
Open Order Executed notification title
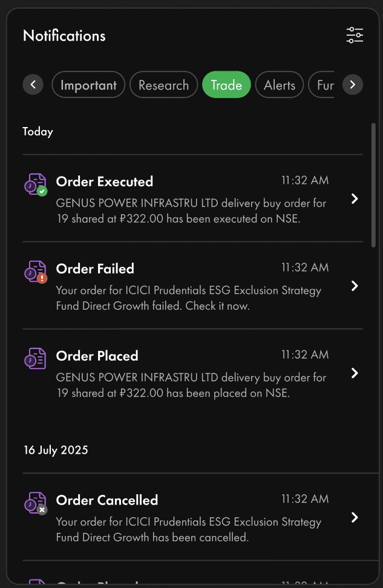coord(104,181)
